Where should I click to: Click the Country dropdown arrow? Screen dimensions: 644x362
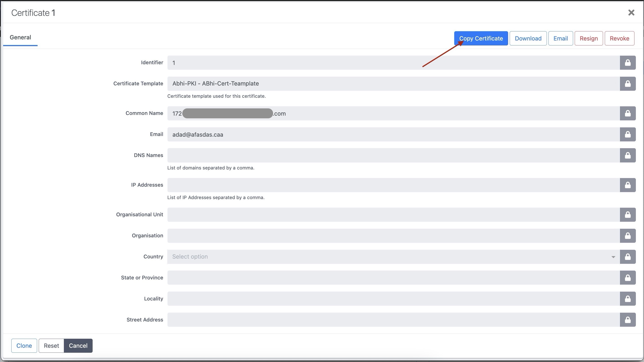(613, 257)
